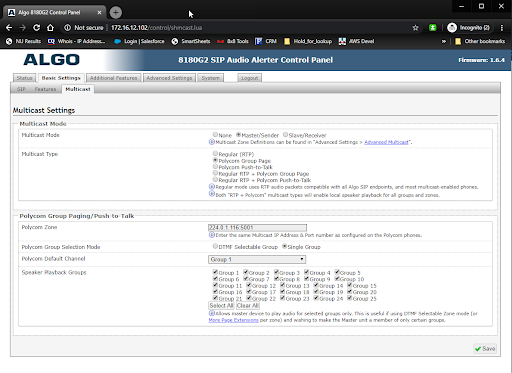Click info icon beside Speaker Playback note
This screenshot has width=512, height=373.
point(211,313)
